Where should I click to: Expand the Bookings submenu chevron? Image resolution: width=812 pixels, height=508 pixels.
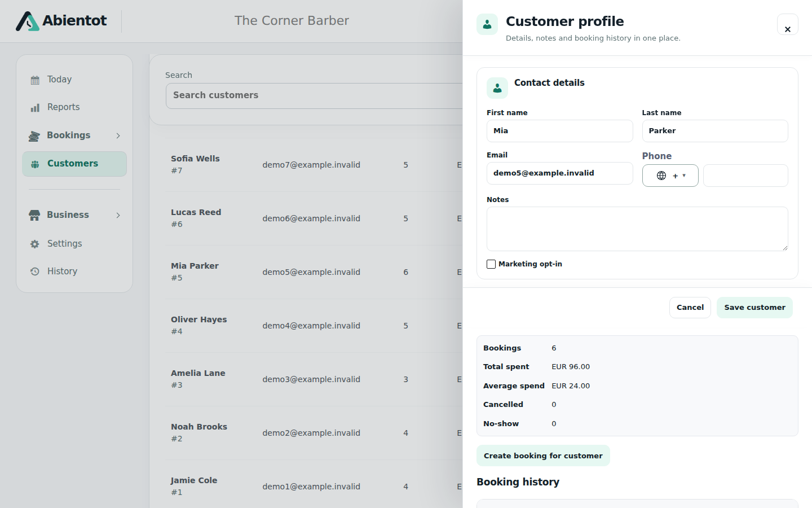pos(118,135)
